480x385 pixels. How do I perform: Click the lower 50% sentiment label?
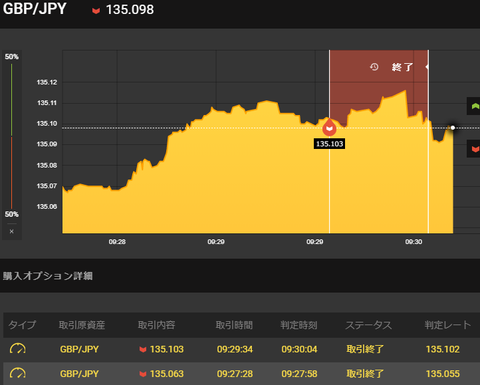[x=12, y=214]
